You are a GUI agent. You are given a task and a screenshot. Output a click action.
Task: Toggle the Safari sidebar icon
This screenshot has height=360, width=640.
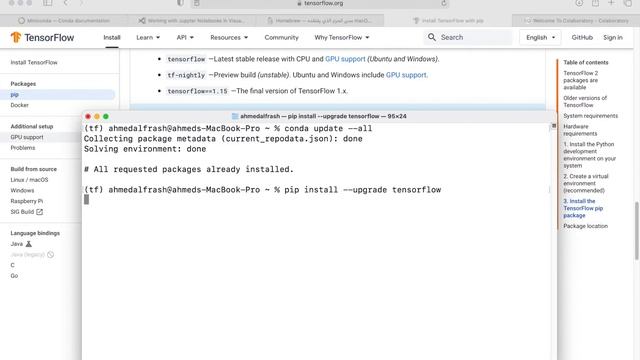click(x=48, y=3)
